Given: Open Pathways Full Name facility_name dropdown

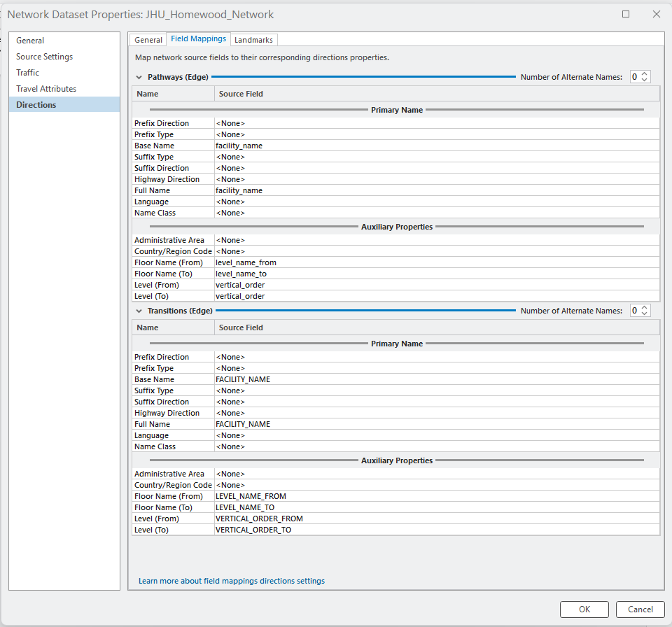Looking at the screenshot, I should pyautogui.click(x=437, y=190).
